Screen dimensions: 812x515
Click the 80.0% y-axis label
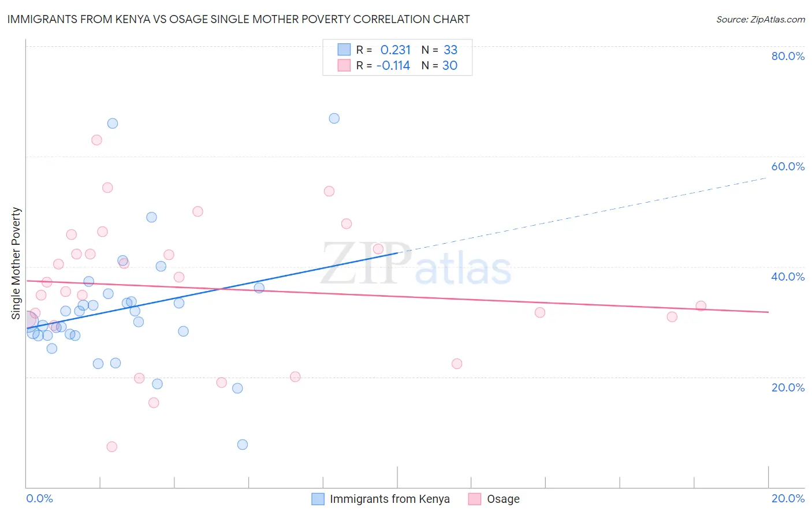(x=788, y=56)
